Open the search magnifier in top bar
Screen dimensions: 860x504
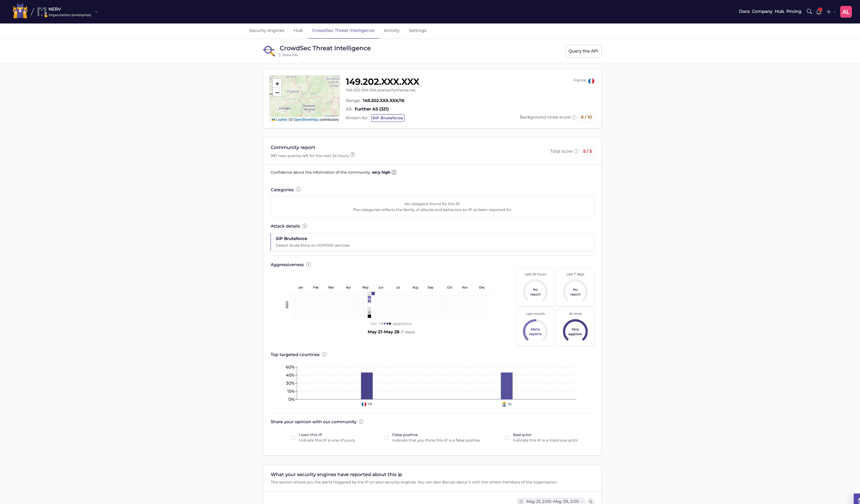coord(809,11)
